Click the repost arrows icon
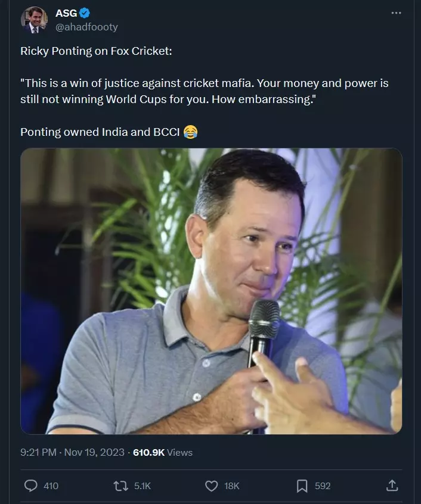 (x=121, y=486)
